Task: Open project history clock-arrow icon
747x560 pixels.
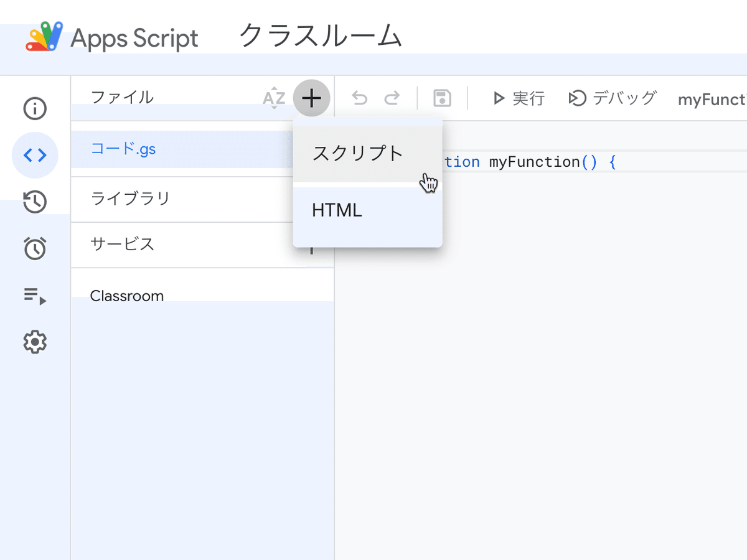Action: [x=35, y=202]
